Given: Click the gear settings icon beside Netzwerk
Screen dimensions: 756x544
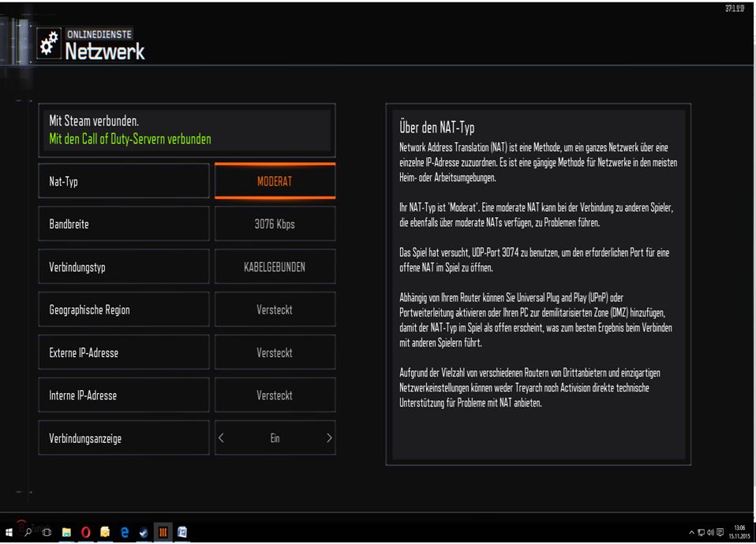Looking at the screenshot, I should 49,43.
